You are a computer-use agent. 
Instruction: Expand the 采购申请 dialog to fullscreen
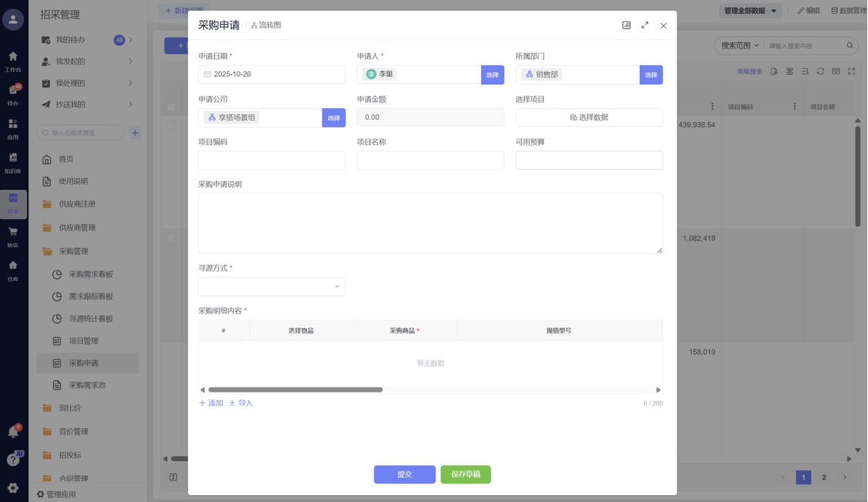pyautogui.click(x=645, y=26)
